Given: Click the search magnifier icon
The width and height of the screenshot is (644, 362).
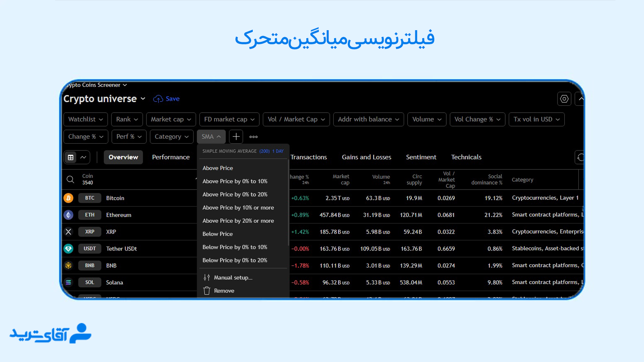Looking at the screenshot, I should 70,179.
